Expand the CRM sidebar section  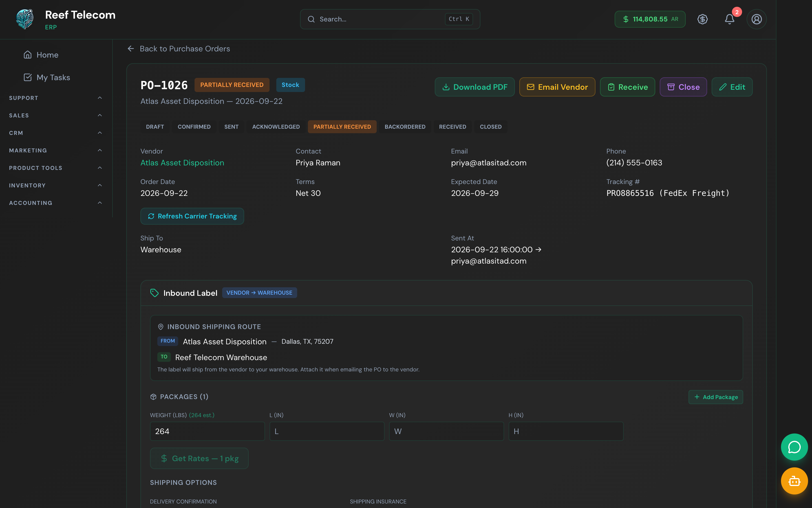pyautogui.click(x=56, y=133)
